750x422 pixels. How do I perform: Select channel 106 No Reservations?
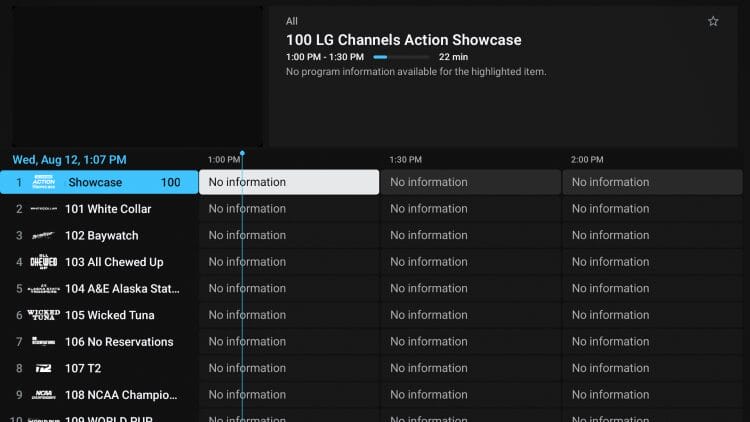[99, 342]
